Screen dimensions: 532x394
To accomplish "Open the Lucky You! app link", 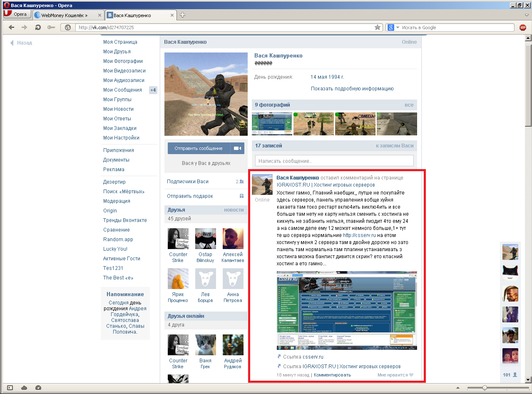I will click(115, 249).
